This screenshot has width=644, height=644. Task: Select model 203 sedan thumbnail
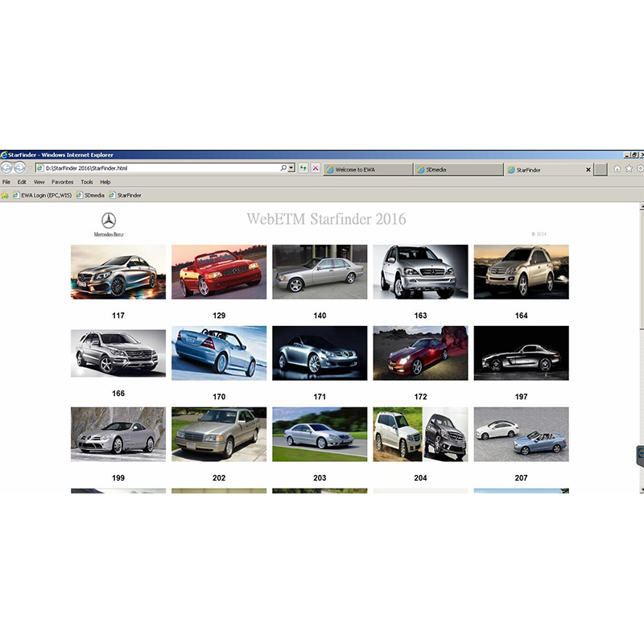(320, 435)
